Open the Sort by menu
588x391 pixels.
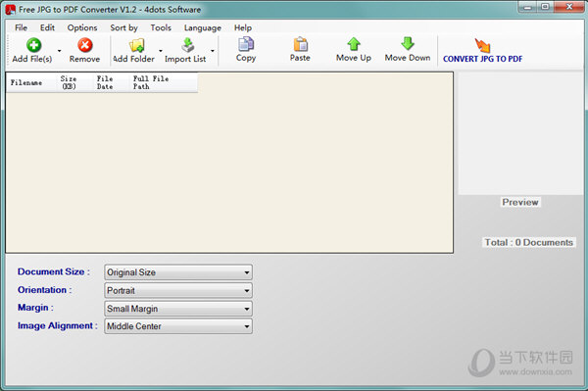pos(123,27)
